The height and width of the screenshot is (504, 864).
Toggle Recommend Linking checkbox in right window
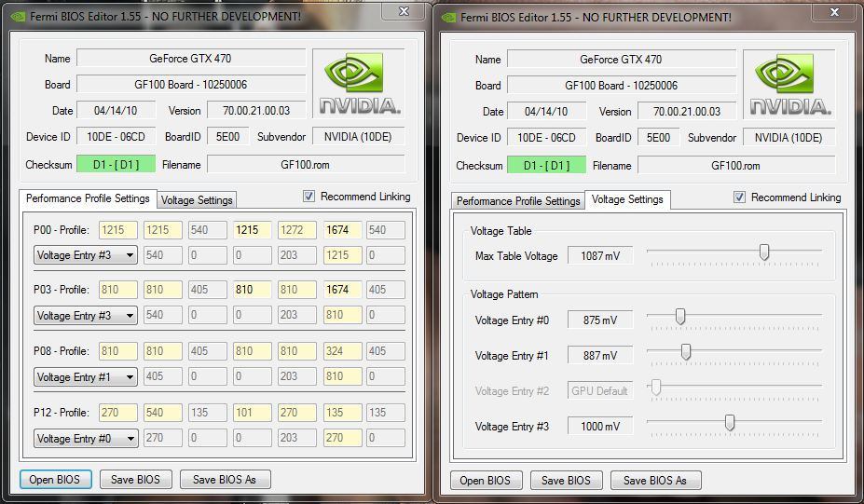pos(739,198)
